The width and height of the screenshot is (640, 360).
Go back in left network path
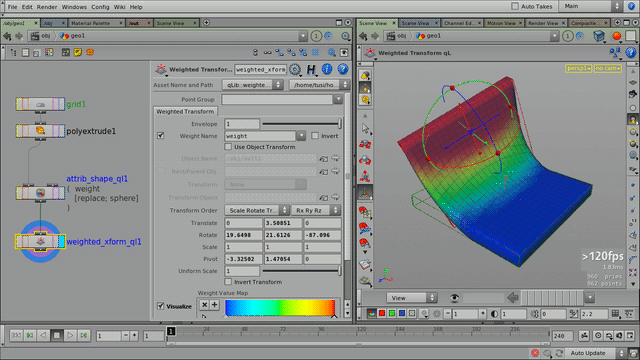(7, 36)
